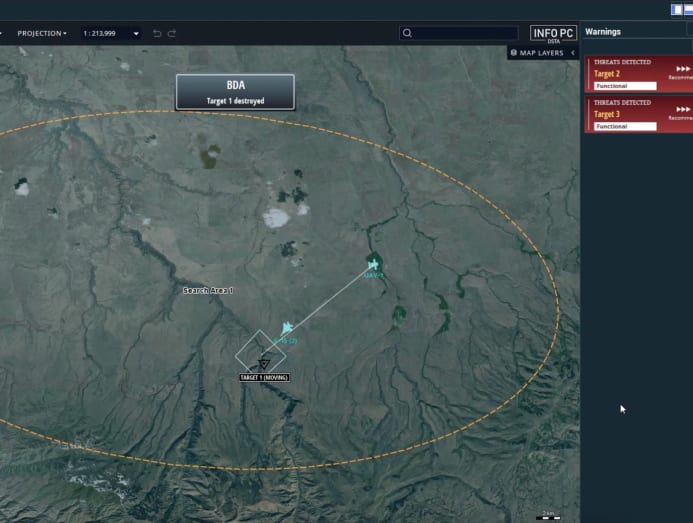Collapse the Map Layers panel chevron

[x=573, y=52]
